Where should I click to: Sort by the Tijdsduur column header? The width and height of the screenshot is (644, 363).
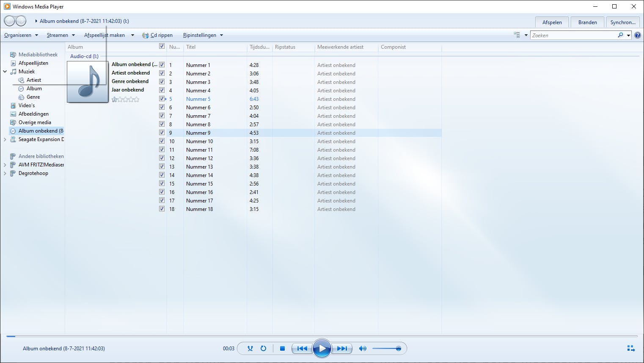(x=259, y=47)
